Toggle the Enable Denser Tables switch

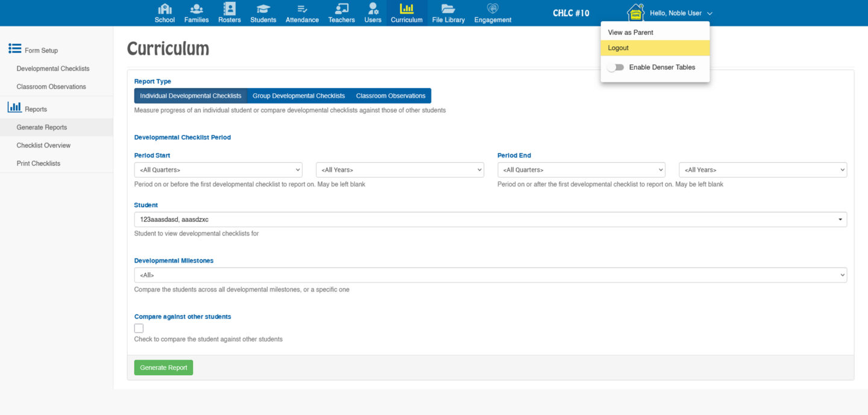615,67
